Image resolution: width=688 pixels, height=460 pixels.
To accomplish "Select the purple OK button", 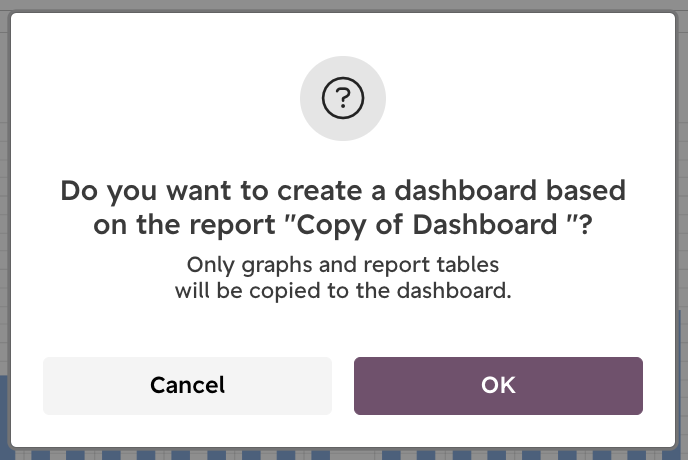I will (x=498, y=385).
